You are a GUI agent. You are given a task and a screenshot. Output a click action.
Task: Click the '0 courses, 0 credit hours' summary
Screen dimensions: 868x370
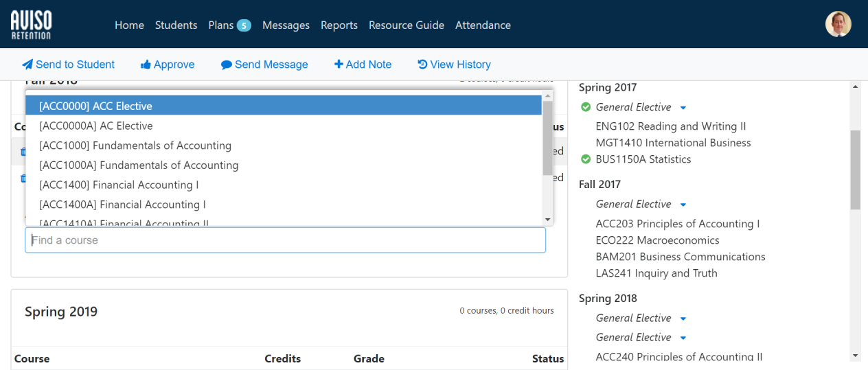(507, 311)
